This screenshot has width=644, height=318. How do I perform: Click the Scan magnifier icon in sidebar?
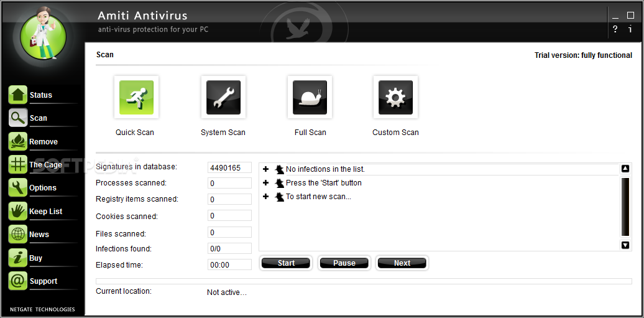pyautogui.click(x=17, y=118)
